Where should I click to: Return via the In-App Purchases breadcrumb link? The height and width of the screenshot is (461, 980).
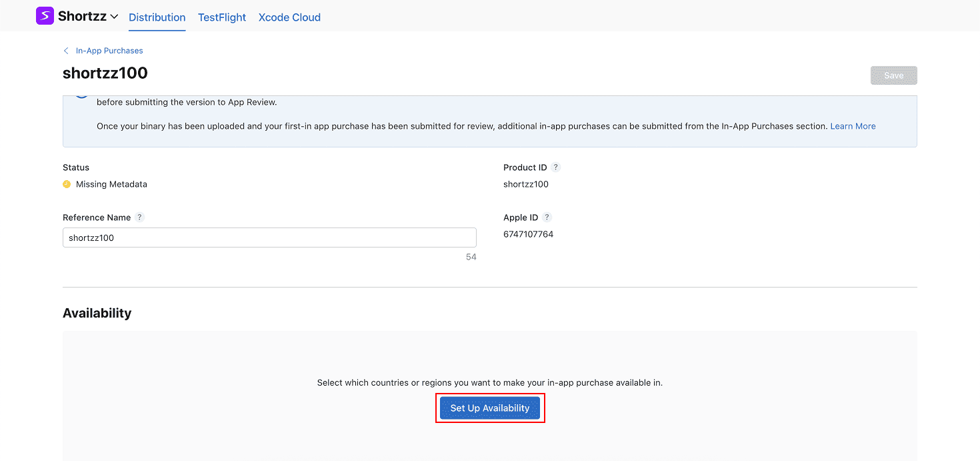point(109,51)
